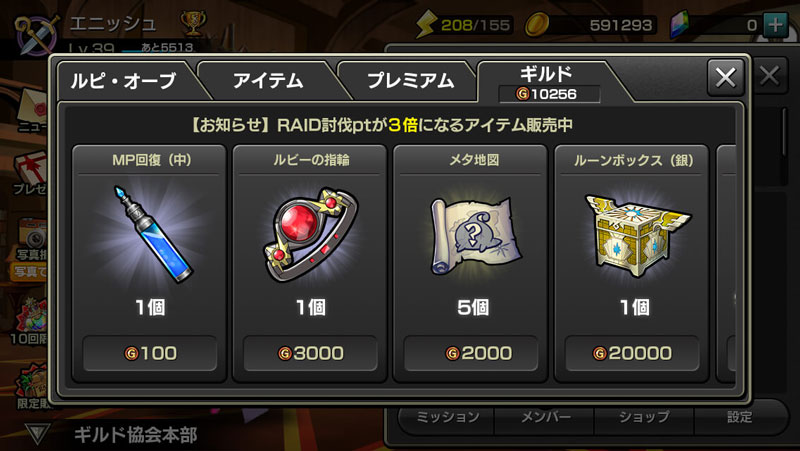Tap the メタ地図 map scroll icon

[x=475, y=235]
